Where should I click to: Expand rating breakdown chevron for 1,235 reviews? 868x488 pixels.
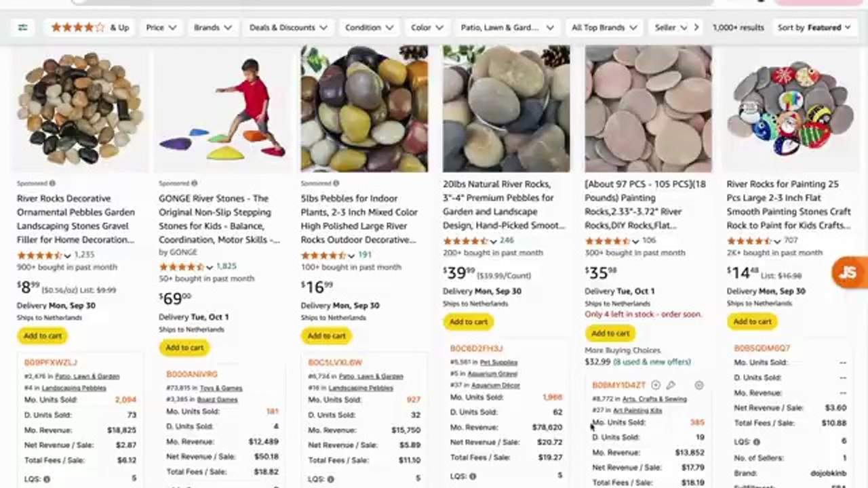pyautogui.click(x=67, y=256)
